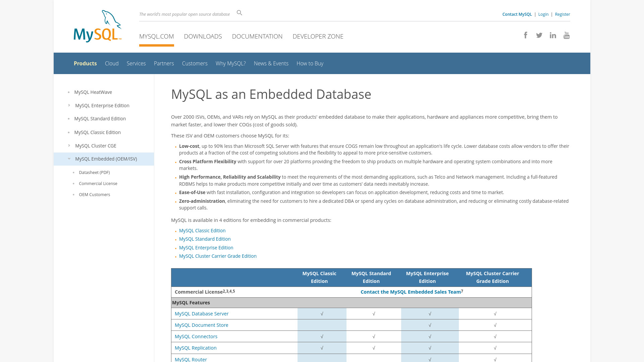Select Products in the blue menu
This screenshot has height=362, width=644.
[85, 63]
